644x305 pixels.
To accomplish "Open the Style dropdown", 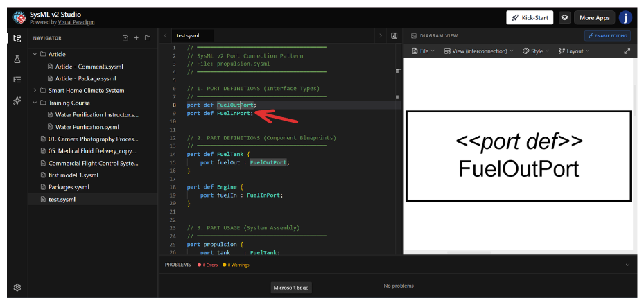I will [536, 51].
